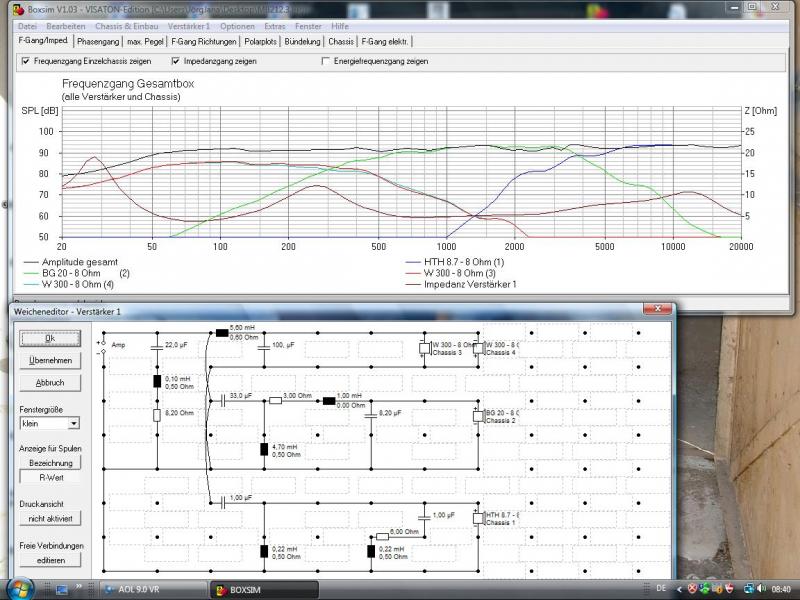Select the 6,00 Ohm resistor symbol
Image resolution: width=800 pixels, height=600 pixels.
pos(382,536)
